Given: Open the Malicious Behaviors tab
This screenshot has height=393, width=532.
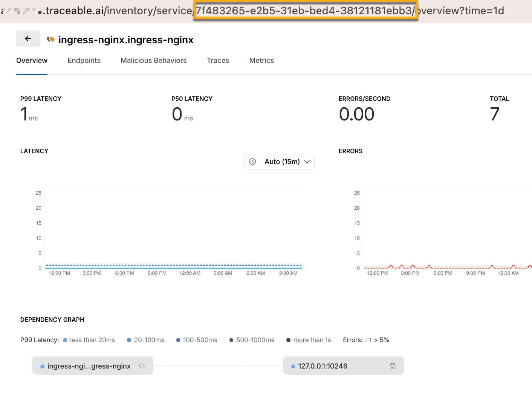Looking at the screenshot, I should click(x=153, y=61).
